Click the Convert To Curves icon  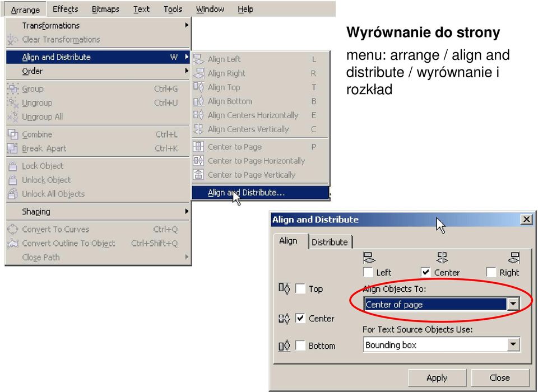[13, 229]
